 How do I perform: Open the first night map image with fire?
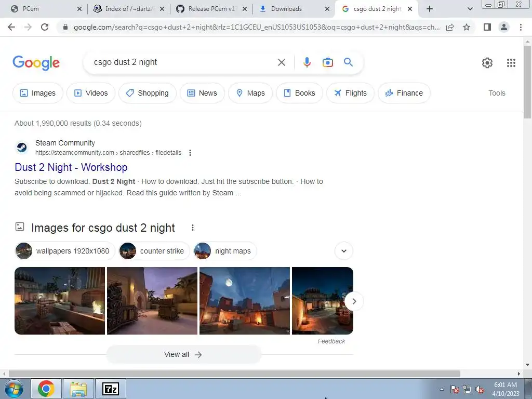60,301
